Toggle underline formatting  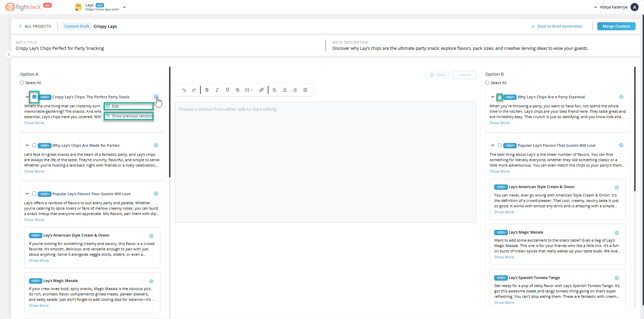pos(227,90)
